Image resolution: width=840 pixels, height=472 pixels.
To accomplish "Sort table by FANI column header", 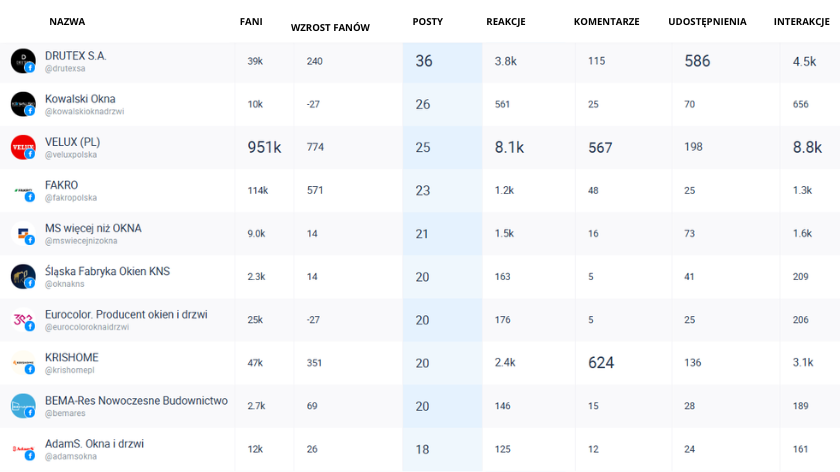I will point(251,21).
